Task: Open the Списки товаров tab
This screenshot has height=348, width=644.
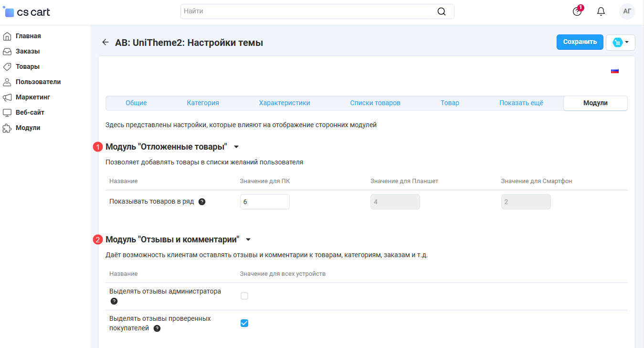Action: coord(375,103)
